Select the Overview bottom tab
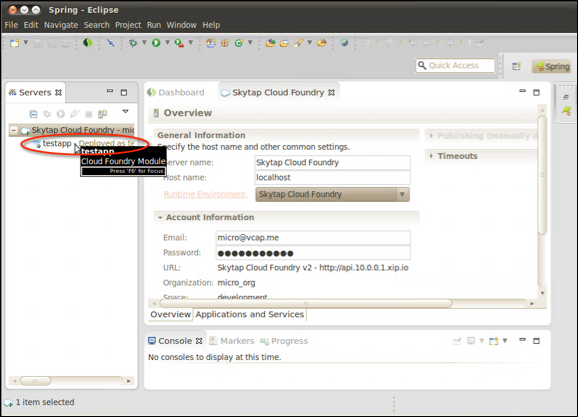 [x=170, y=315]
